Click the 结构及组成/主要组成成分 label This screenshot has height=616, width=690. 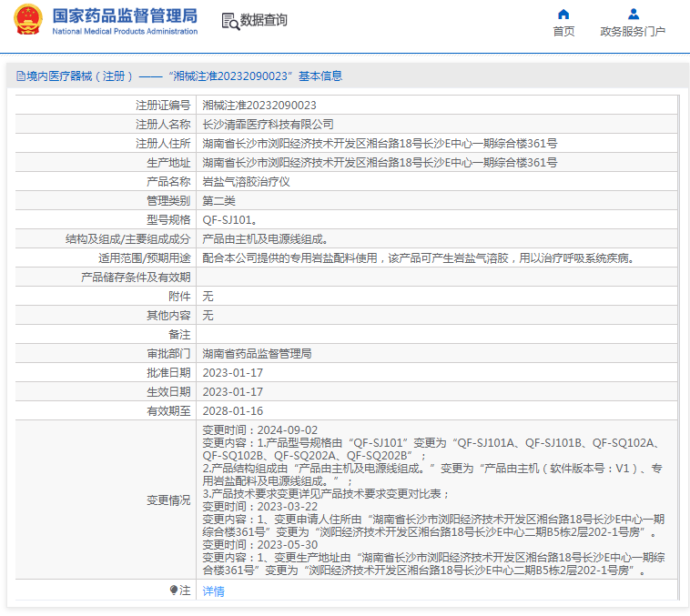[x=128, y=239]
